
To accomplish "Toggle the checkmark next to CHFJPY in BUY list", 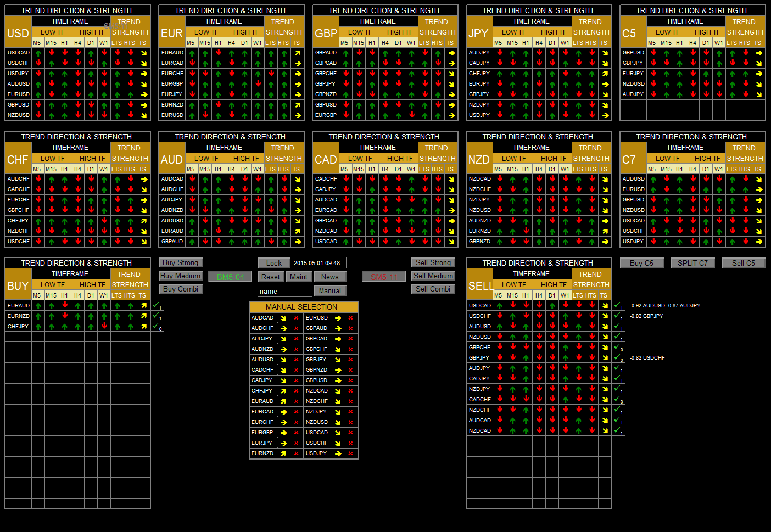I will 156,326.
